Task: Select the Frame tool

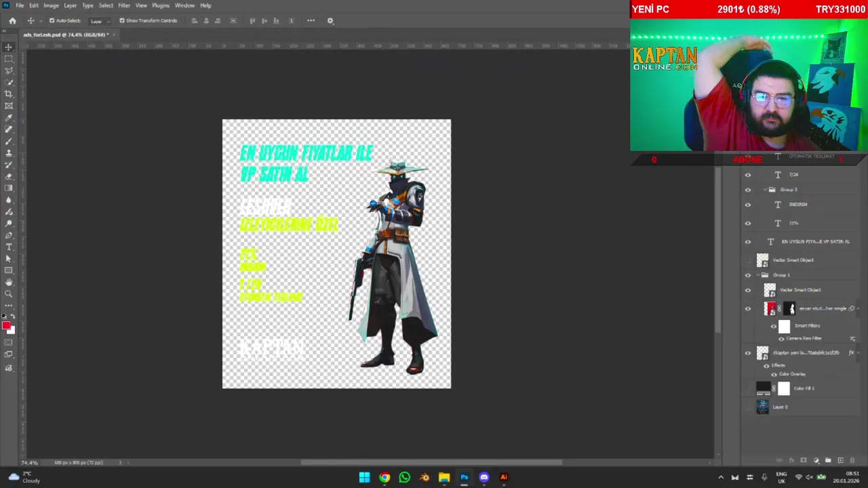Action: point(9,106)
